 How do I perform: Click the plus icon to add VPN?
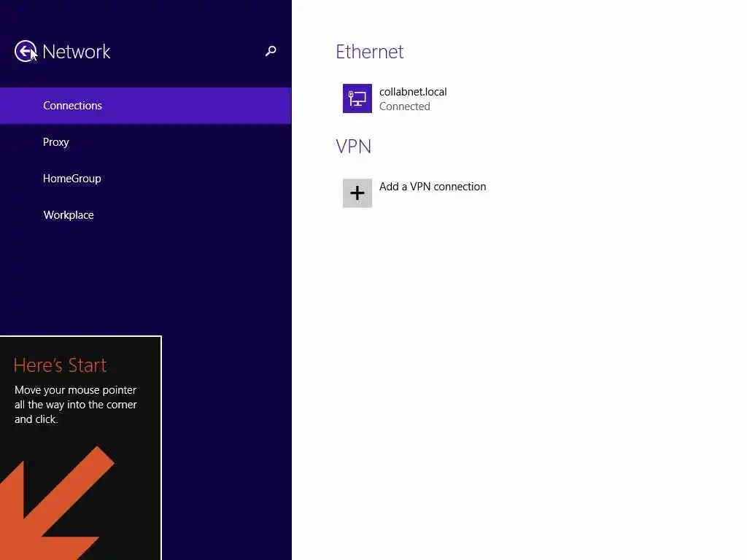357,192
